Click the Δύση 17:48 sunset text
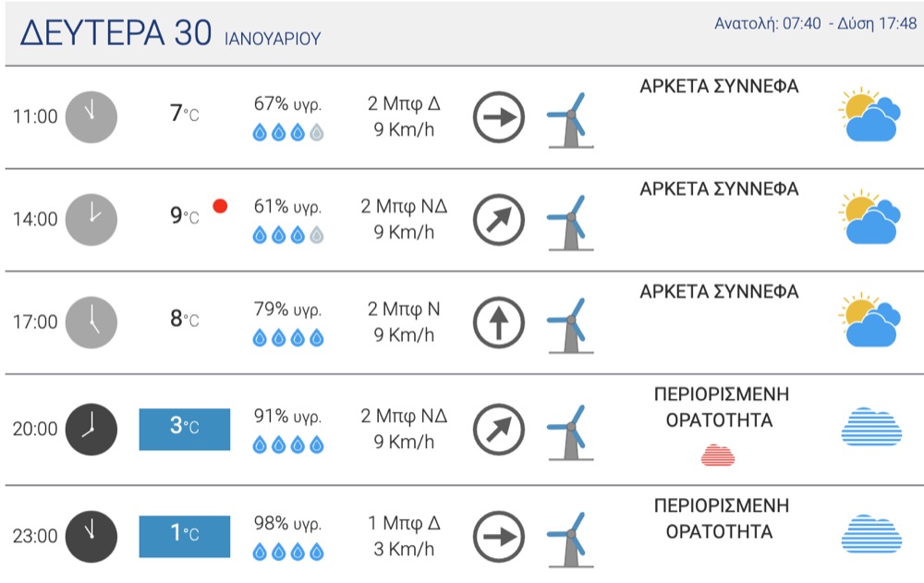This screenshot has height=583, width=924. pyautogui.click(x=878, y=24)
